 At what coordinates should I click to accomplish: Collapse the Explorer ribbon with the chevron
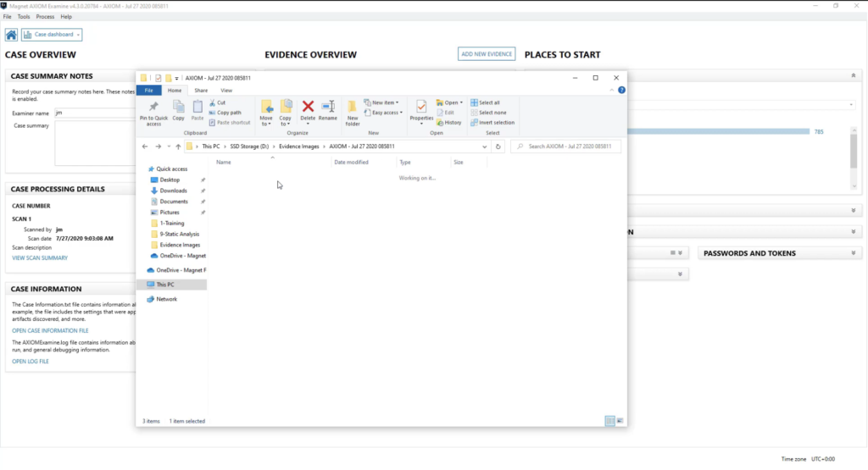point(612,90)
